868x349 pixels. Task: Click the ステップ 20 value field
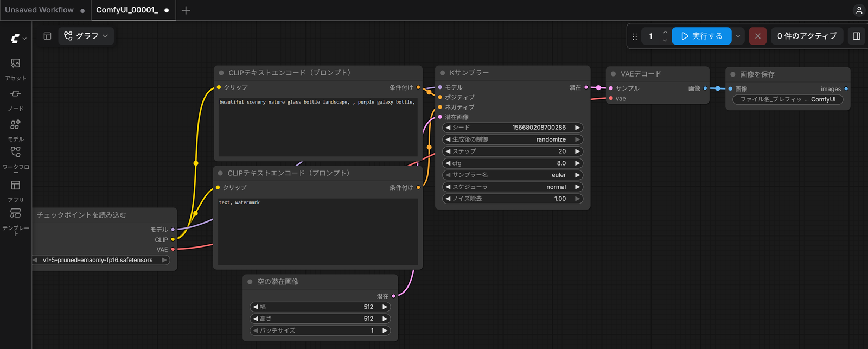513,151
